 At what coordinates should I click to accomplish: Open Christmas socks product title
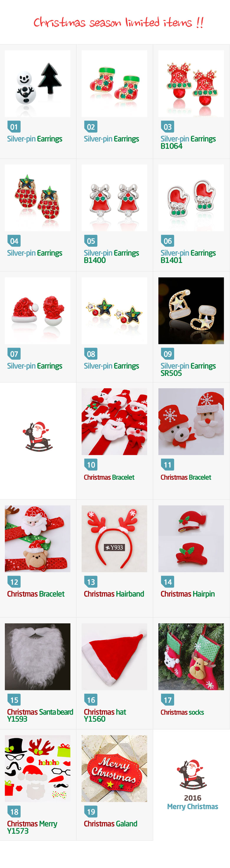[182, 712]
